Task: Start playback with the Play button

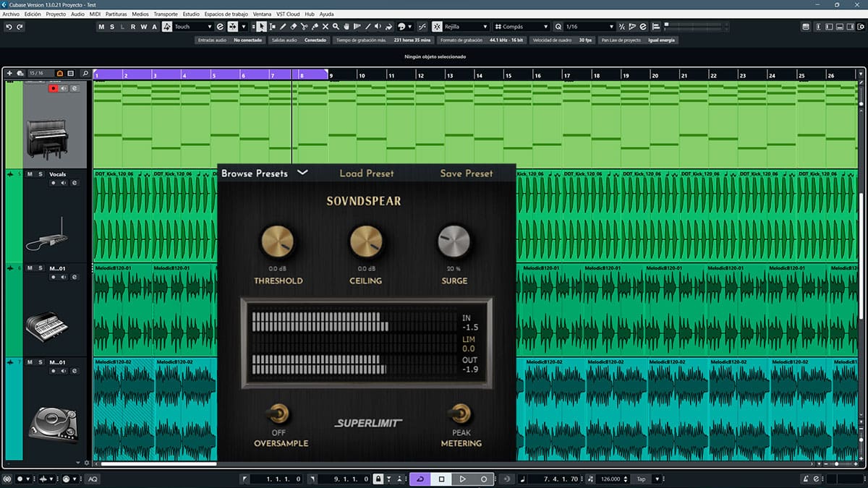Action: [x=462, y=479]
